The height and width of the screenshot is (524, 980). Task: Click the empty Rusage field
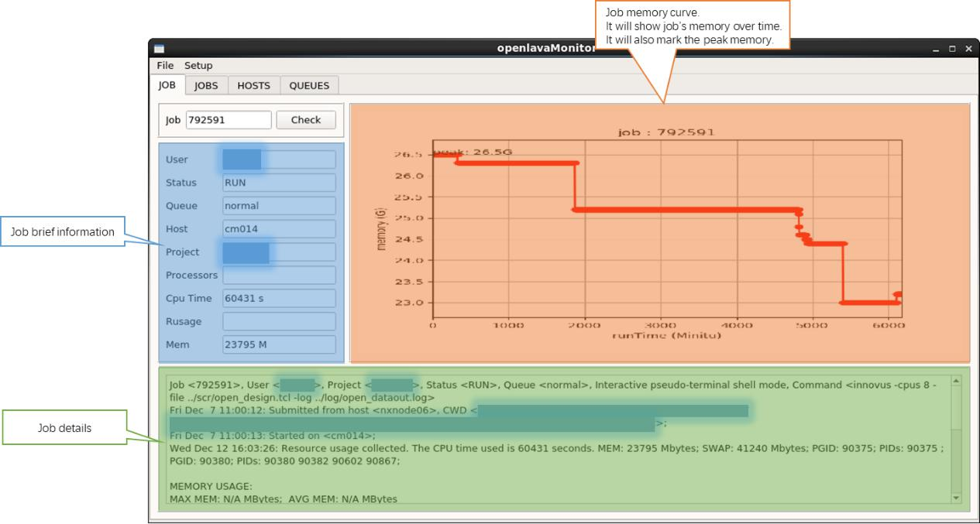click(x=279, y=321)
